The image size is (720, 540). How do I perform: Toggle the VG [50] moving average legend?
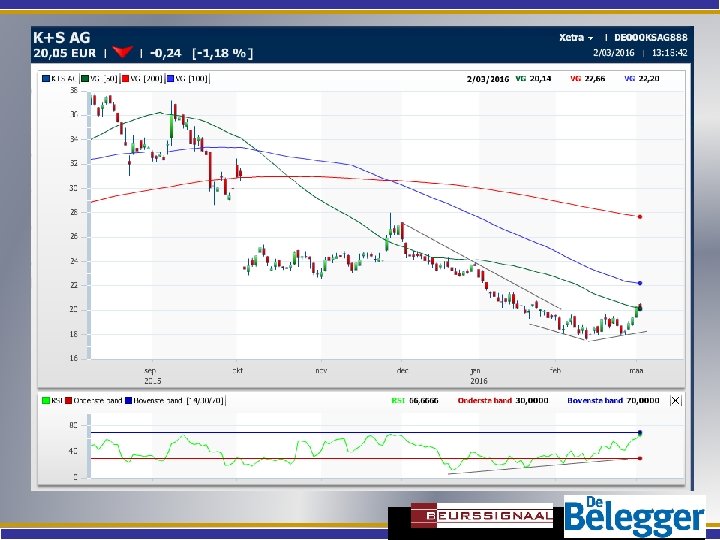coord(100,79)
